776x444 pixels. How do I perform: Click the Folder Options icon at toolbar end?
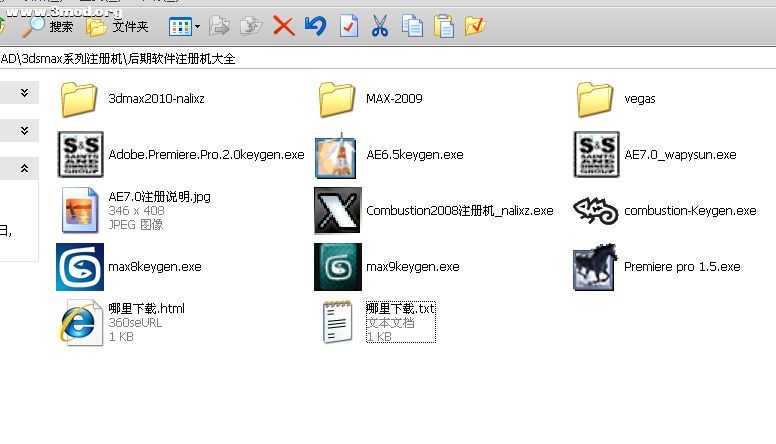point(475,26)
